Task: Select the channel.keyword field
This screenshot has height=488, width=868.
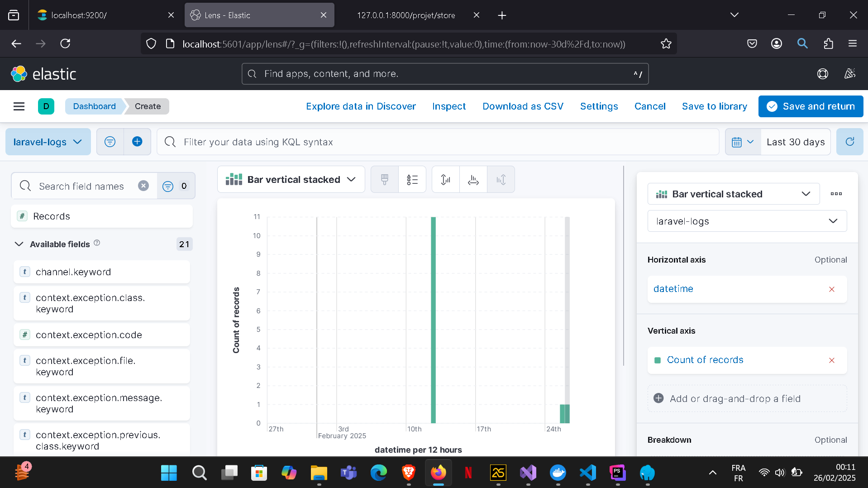Action: 102,272
